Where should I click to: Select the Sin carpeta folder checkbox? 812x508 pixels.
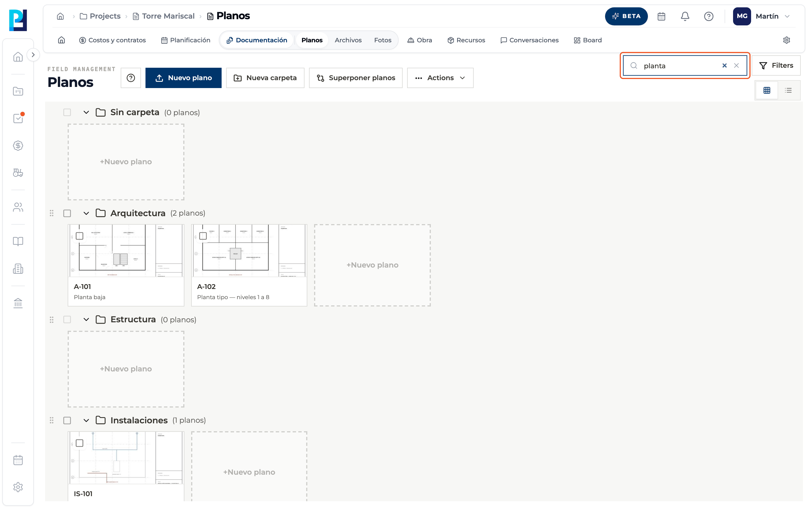pyautogui.click(x=67, y=112)
